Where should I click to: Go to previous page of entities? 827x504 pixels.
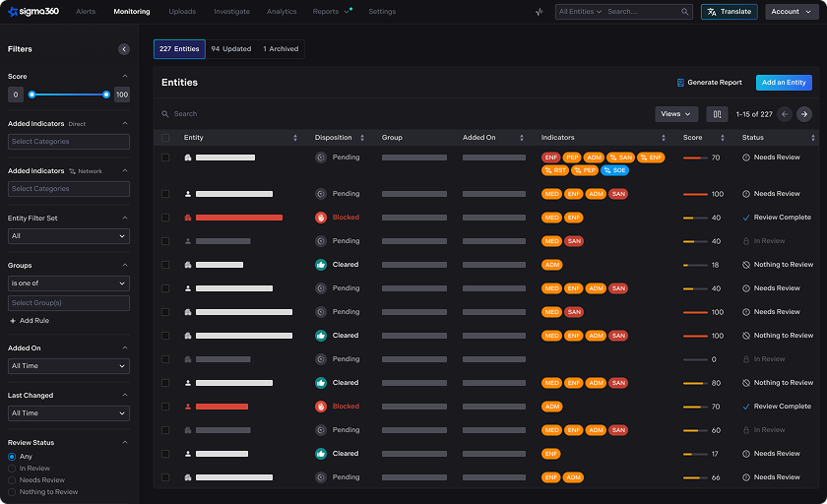pos(785,114)
